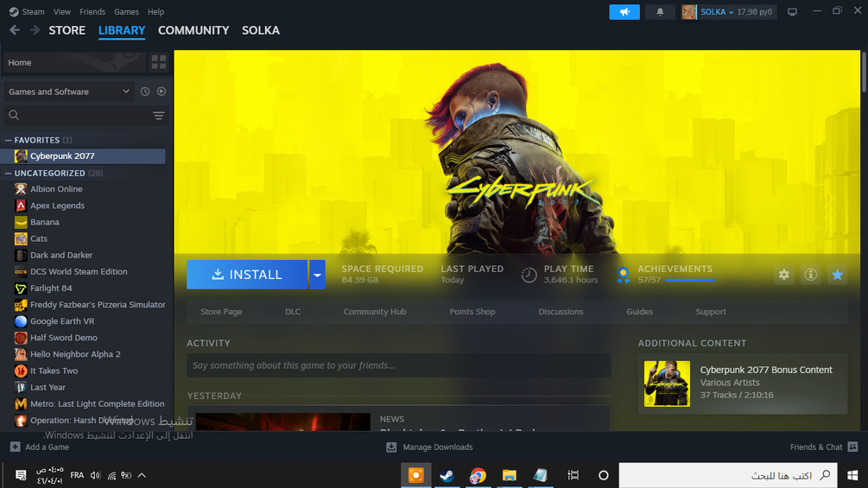
Task: Open the announcements megaphone button
Action: coord(624,11)
